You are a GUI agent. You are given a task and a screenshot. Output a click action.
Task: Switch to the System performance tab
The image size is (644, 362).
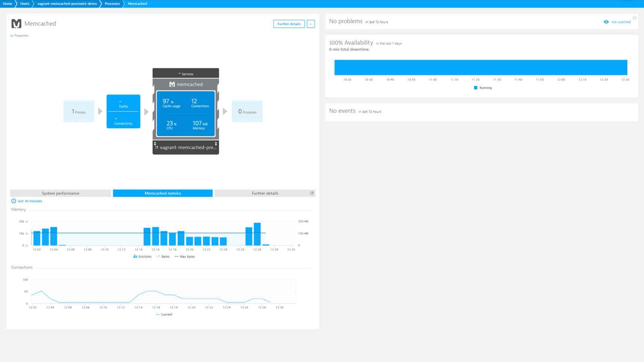click(x=60, y=193)
